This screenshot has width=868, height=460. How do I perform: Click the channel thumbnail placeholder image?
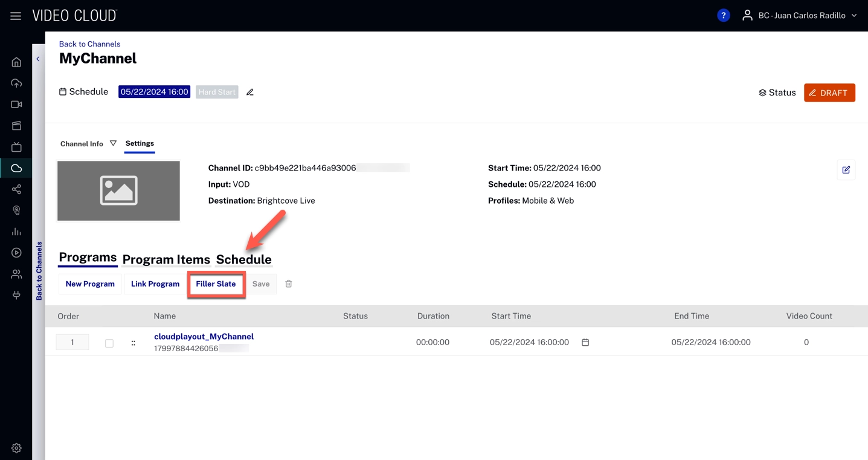click(118, 191)
